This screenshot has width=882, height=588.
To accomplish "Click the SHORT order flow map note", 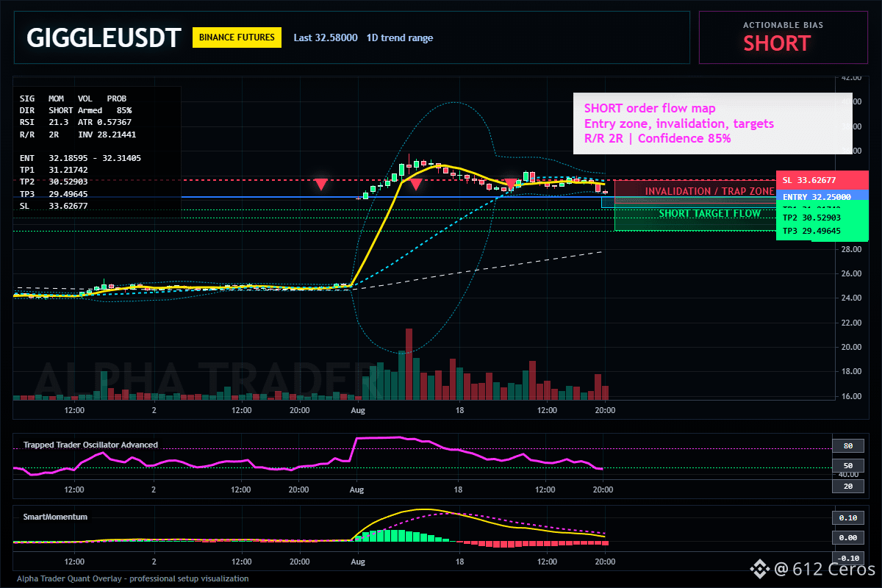I will (712, 123).
